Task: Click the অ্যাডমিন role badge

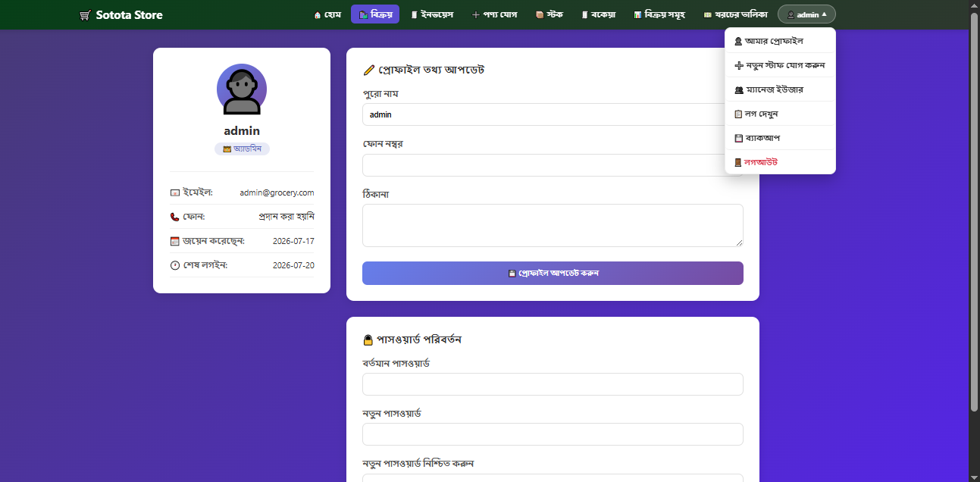Action: [242, 149]
